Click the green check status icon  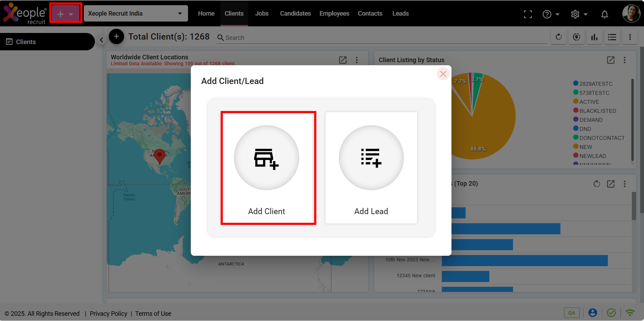pos(611,313)
